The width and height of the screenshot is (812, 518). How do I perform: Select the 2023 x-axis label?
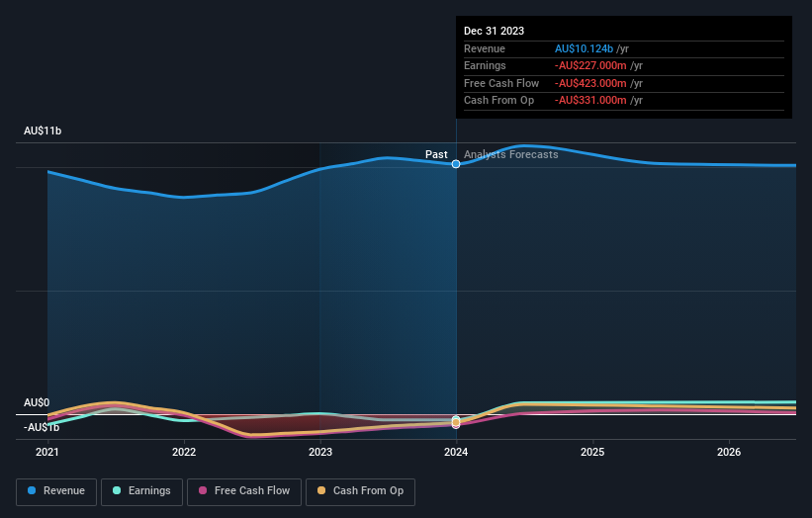pyautogui.click(x=320, y=453)
